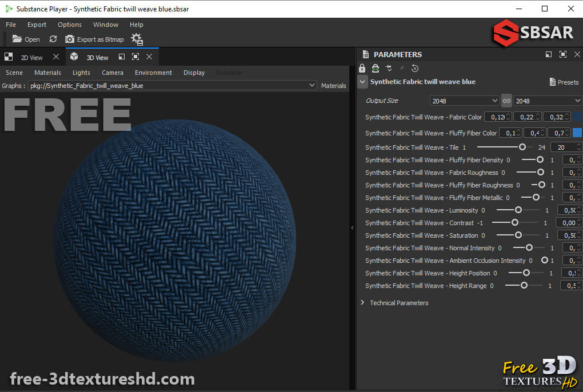Screen dimensions: 583x392
Task: Click the 3D View cube icon
Action: (74, 57)
